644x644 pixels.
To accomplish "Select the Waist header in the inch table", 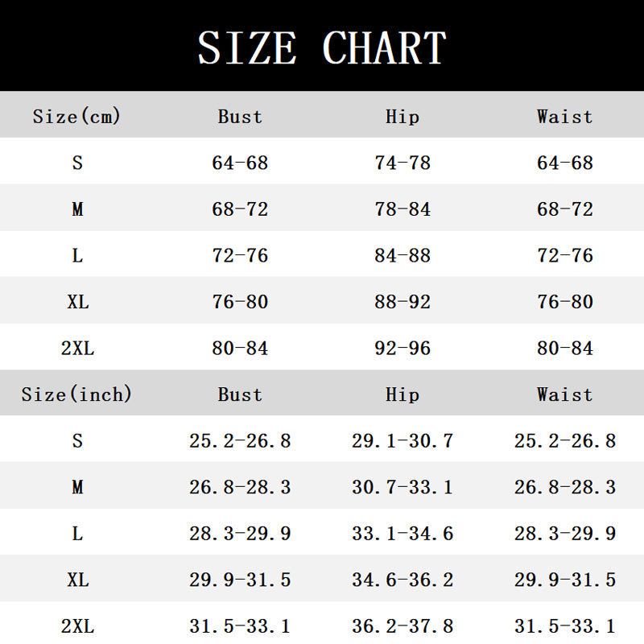I will (x=564, y=394).
